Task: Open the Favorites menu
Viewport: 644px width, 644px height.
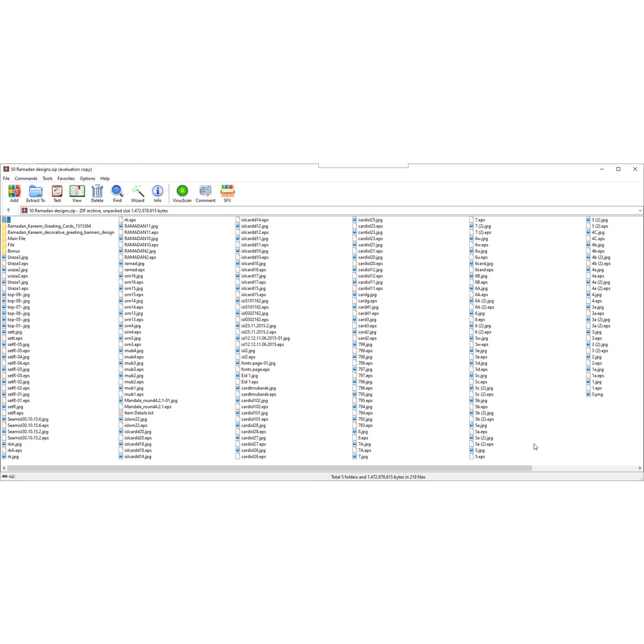Action: 66,179
